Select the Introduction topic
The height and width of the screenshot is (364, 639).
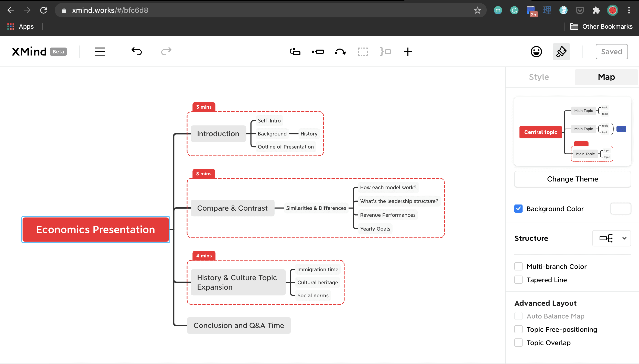218,134
